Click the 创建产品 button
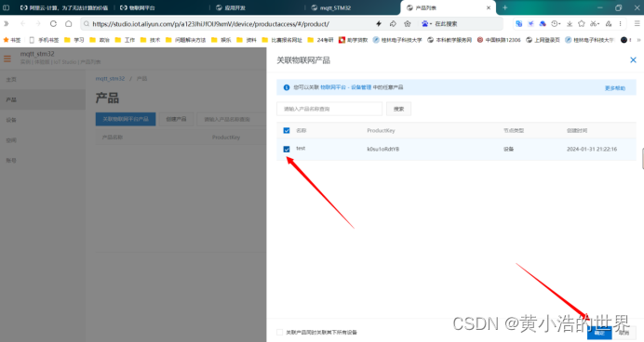Screen dimensions: 644x342 click(x=176, y=119)
